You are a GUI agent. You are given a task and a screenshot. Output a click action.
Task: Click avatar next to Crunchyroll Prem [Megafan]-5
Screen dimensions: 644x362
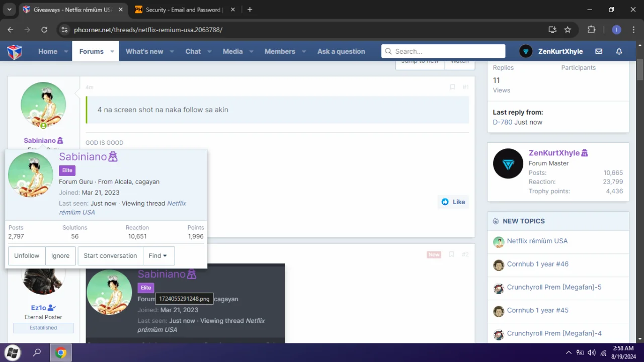coord(499,288)
